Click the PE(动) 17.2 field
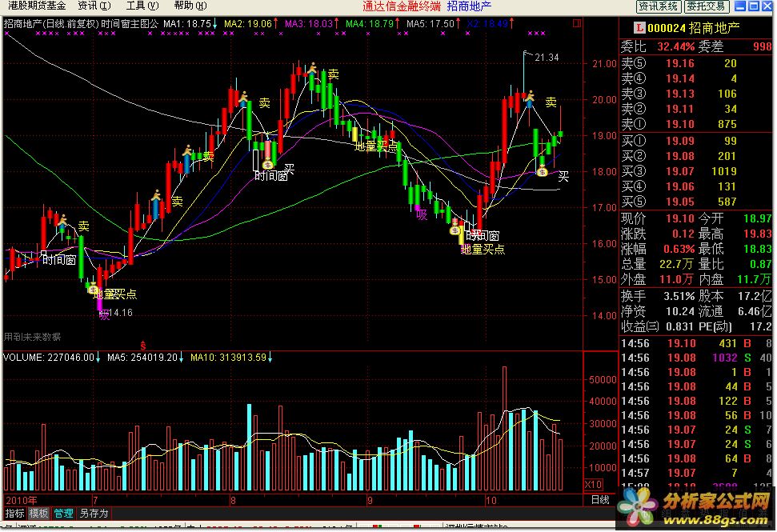The image size is (777, 532). [735, 327]
